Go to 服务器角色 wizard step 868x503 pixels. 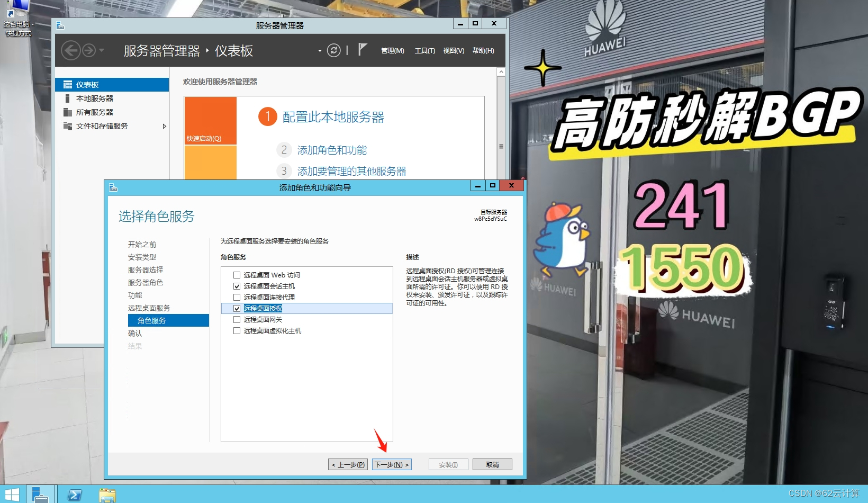tap(146, 283)
